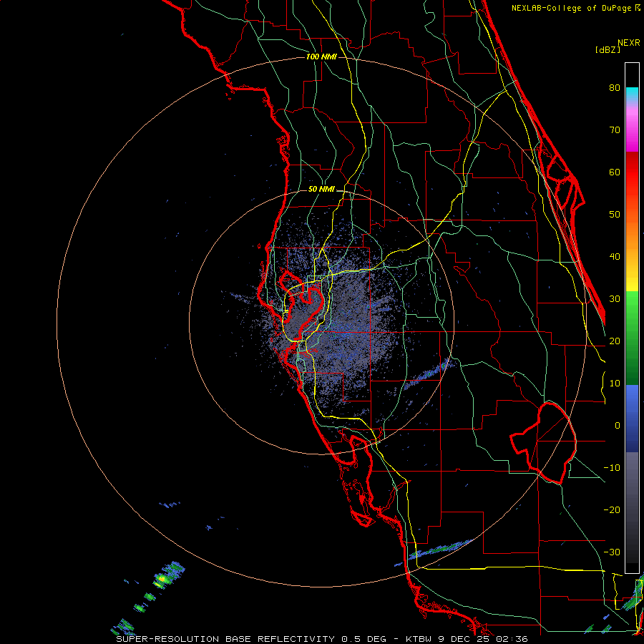Pick the blue segment of the color bar
The height and width of the screenshot is (644, 644).
click(x=632, y=418)
